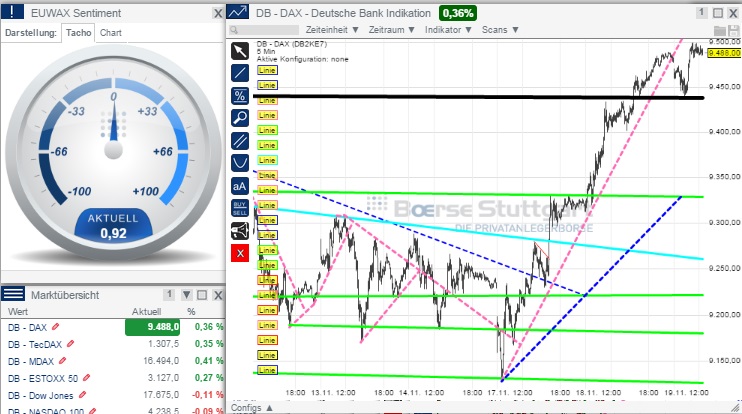
Task: Click the topmost Linie label in chart
Action: 267,70
